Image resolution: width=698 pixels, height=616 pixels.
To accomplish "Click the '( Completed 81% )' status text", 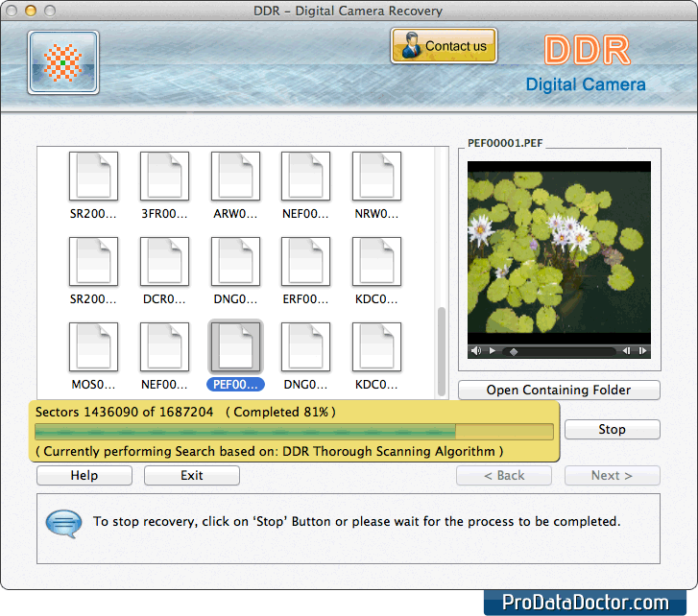I will tap(281, 412).
